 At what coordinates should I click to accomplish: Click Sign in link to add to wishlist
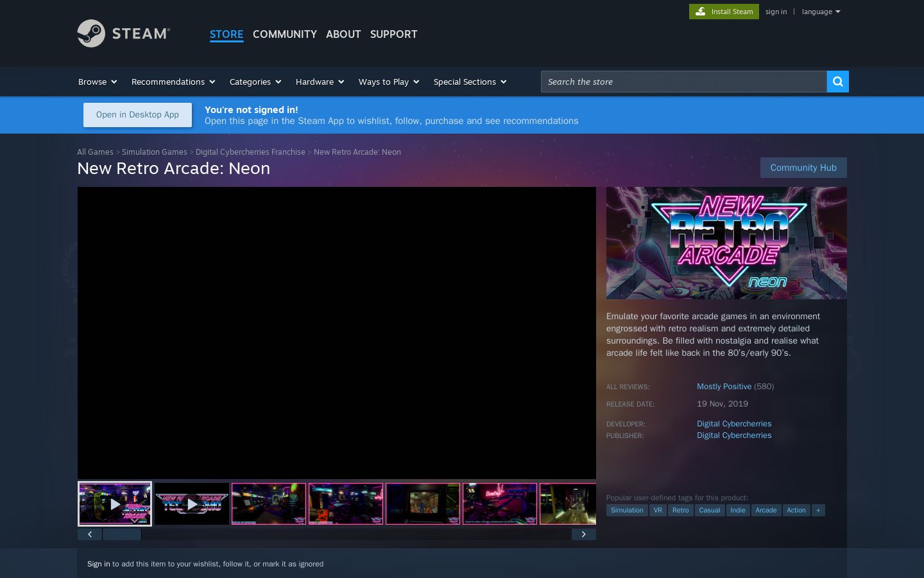(99, 564)
